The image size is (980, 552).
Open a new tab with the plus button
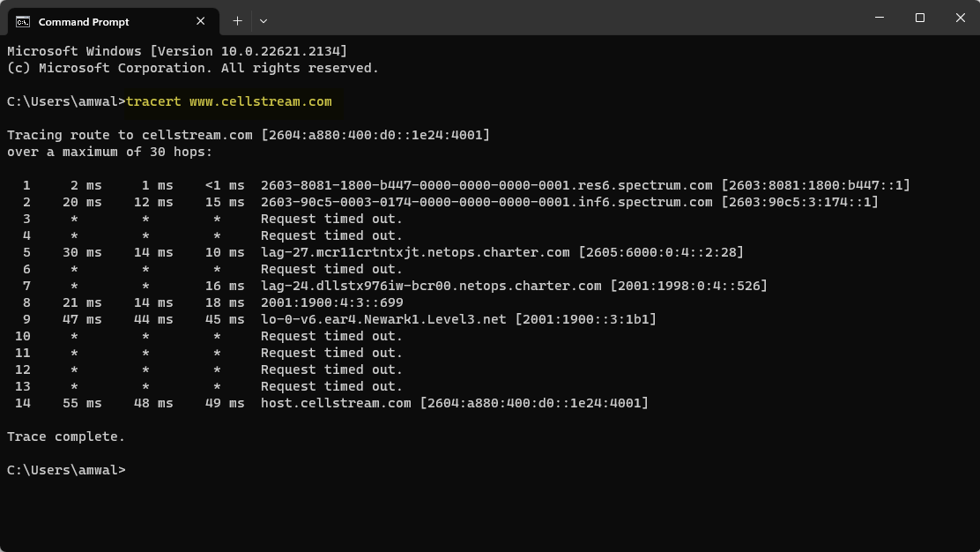pos(237,20)
